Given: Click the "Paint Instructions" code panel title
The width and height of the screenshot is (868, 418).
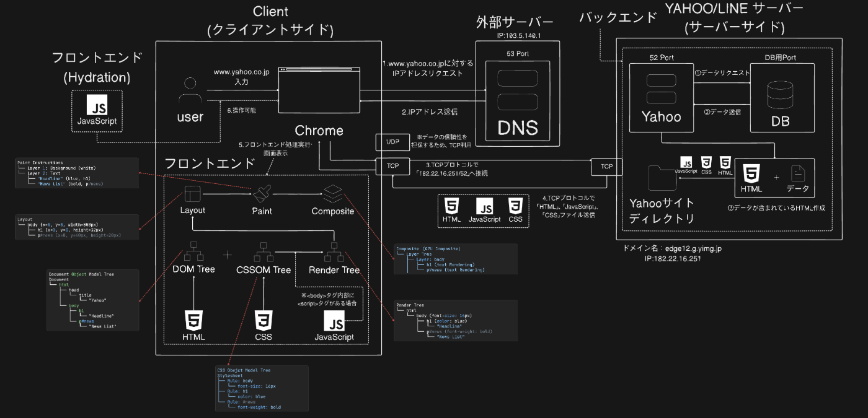Looking at the screenshot, I should [x=38, y=163].
